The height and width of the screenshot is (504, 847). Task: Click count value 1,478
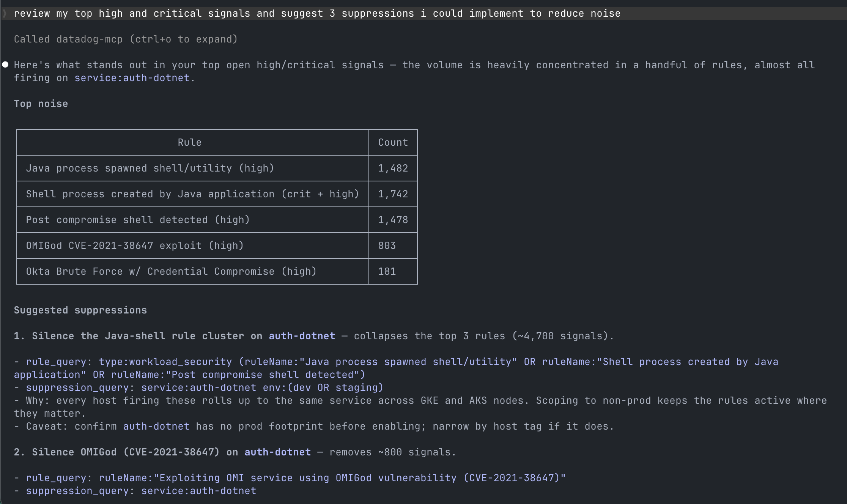point(393,220)
